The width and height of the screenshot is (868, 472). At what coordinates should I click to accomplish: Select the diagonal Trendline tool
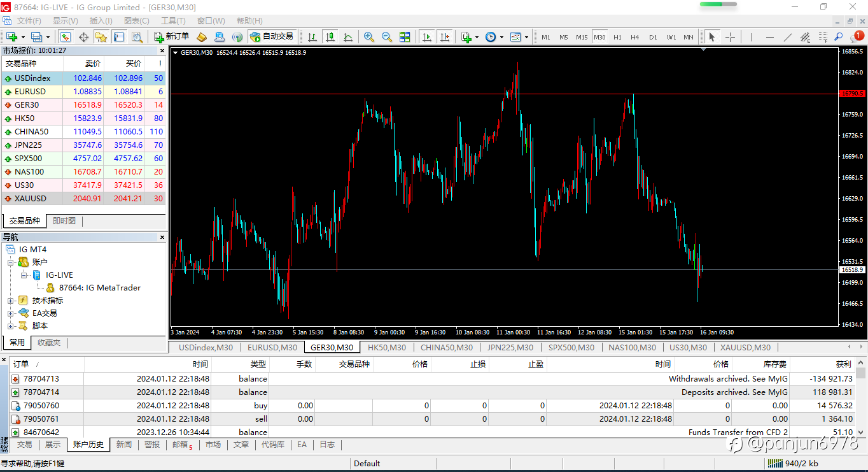(788, 37)
